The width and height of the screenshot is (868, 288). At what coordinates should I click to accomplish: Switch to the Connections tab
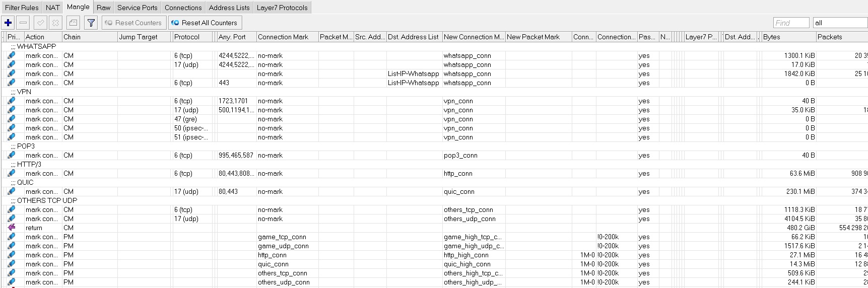click(183, 8)
